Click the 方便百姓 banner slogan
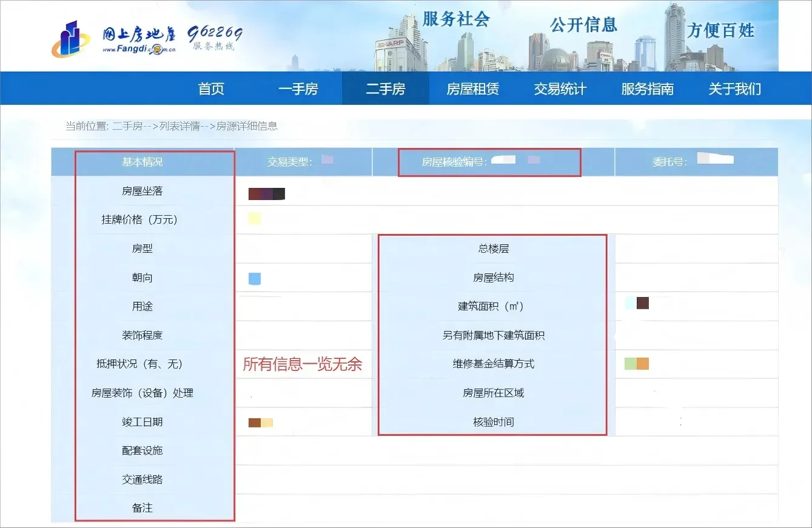 click(721, 30)
